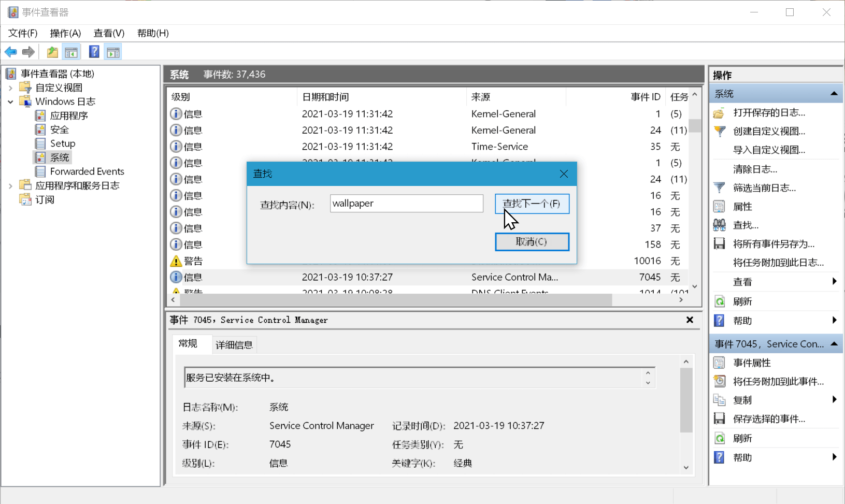Click the back navigation arrow in the toolbar
The width and height of the screenshot is (845, 504).
click(10, 51)
